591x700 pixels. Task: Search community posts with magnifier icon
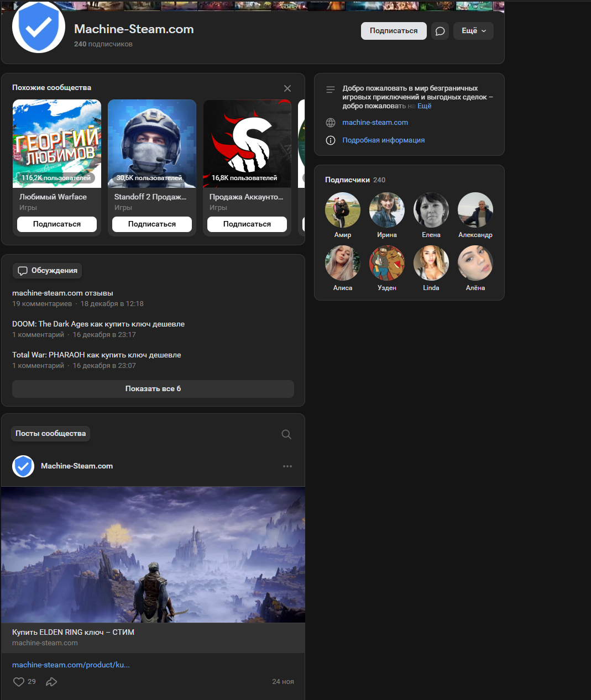click(286, 434)
